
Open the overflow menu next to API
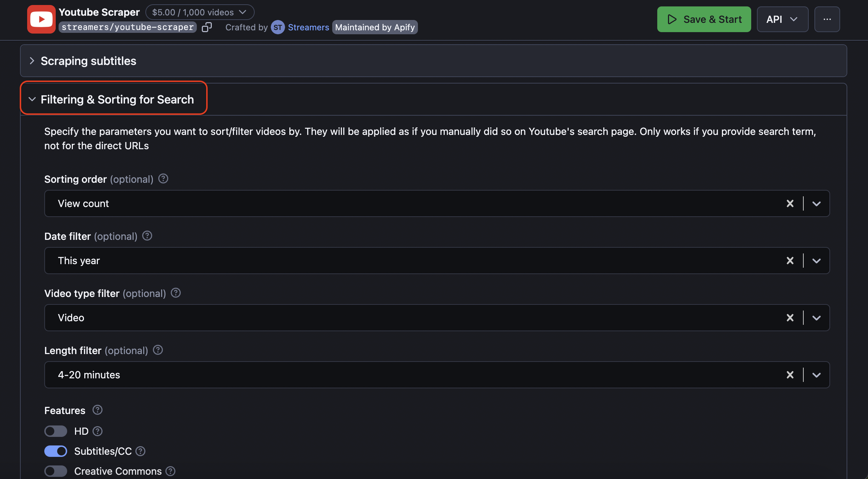coord(827,19)
